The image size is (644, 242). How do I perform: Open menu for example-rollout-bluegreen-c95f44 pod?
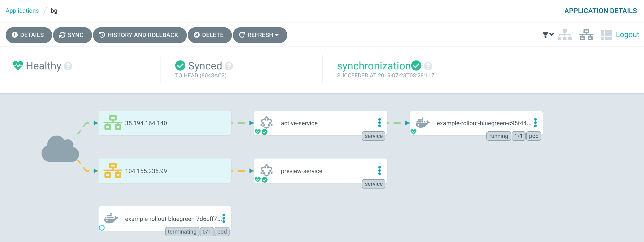click(x=535, y=123)
